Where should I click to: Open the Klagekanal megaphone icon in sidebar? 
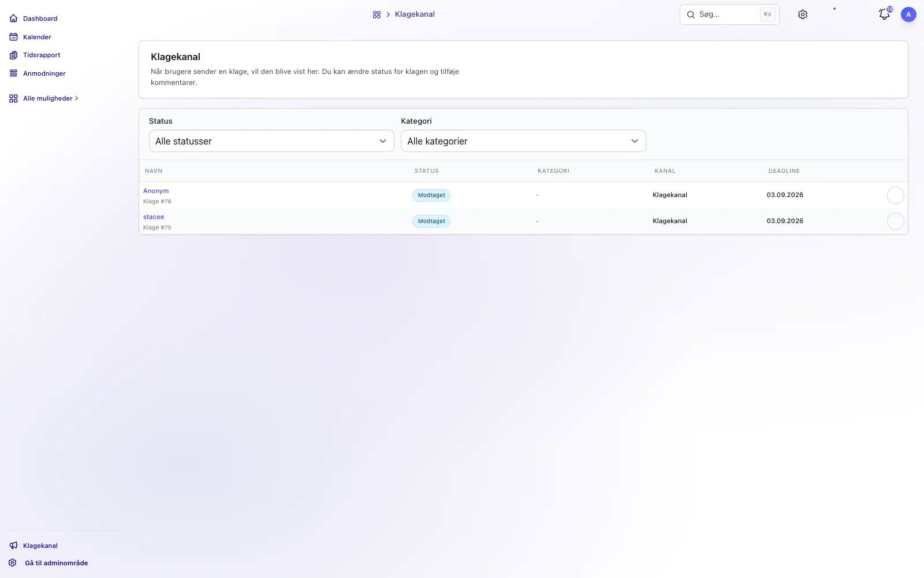[x=13, y=546]
